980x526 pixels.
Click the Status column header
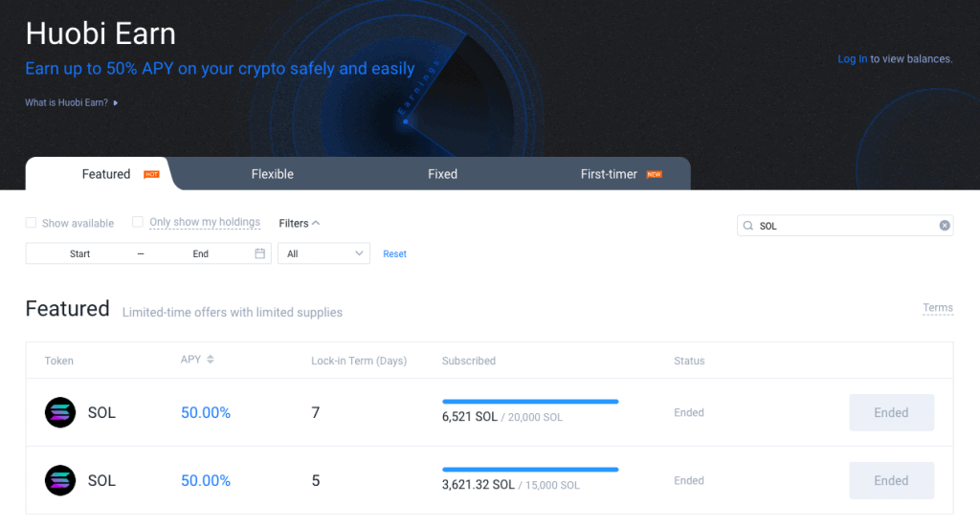(689, 361)
